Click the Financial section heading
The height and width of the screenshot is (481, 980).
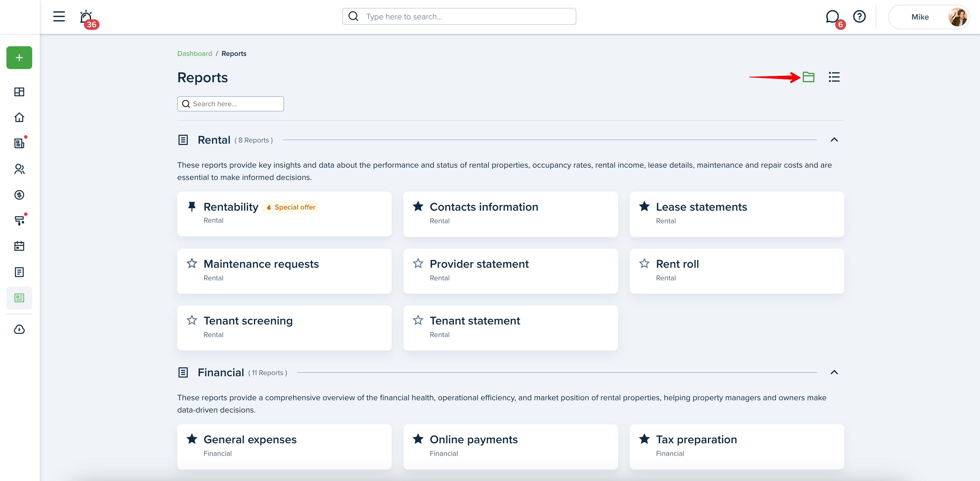pos(221,372)
